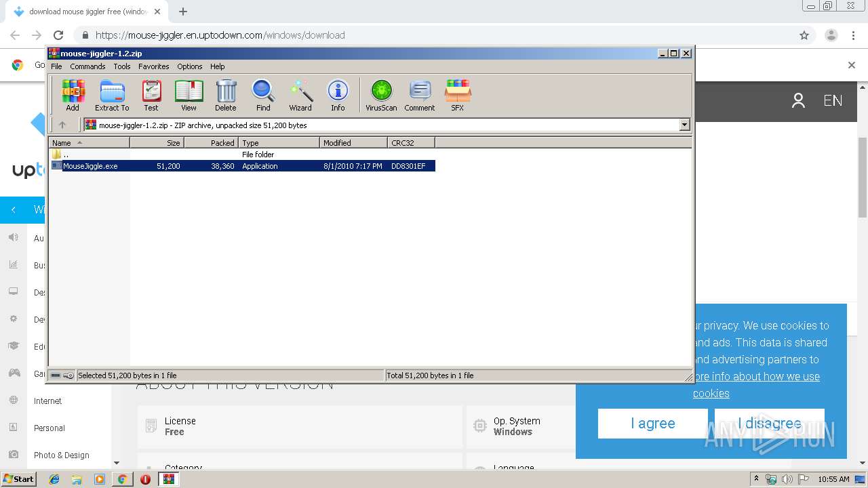868x488 pixels.
Task: Click the 10:55 AM taskbar clock
Action: tap(833, 479)
